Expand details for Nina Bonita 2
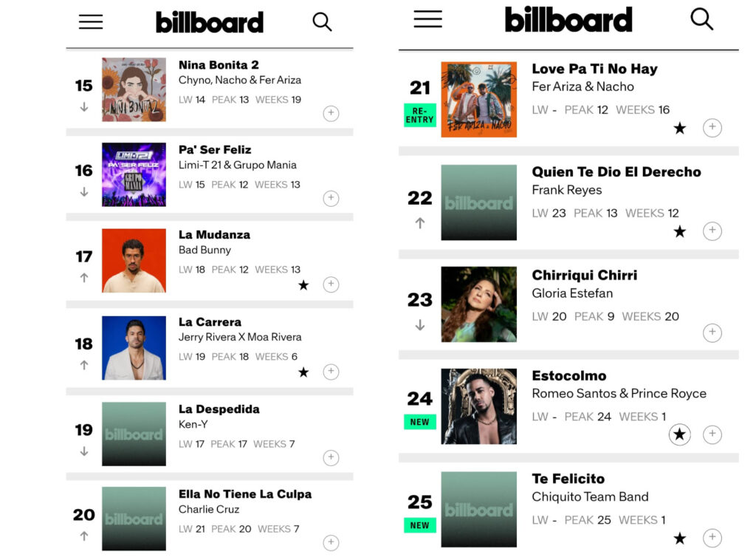The image size is (756, 560). click(x=331, y=114)
